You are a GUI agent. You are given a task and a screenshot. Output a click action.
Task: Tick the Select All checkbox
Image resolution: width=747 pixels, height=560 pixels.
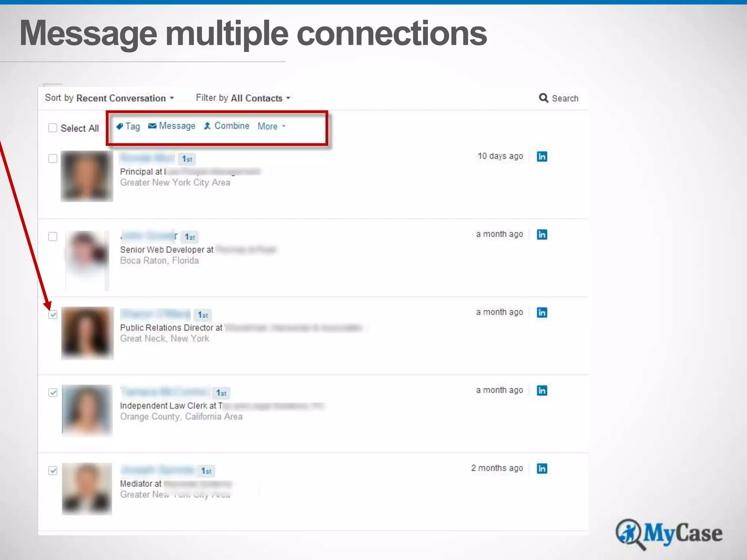tap(53, 128)
